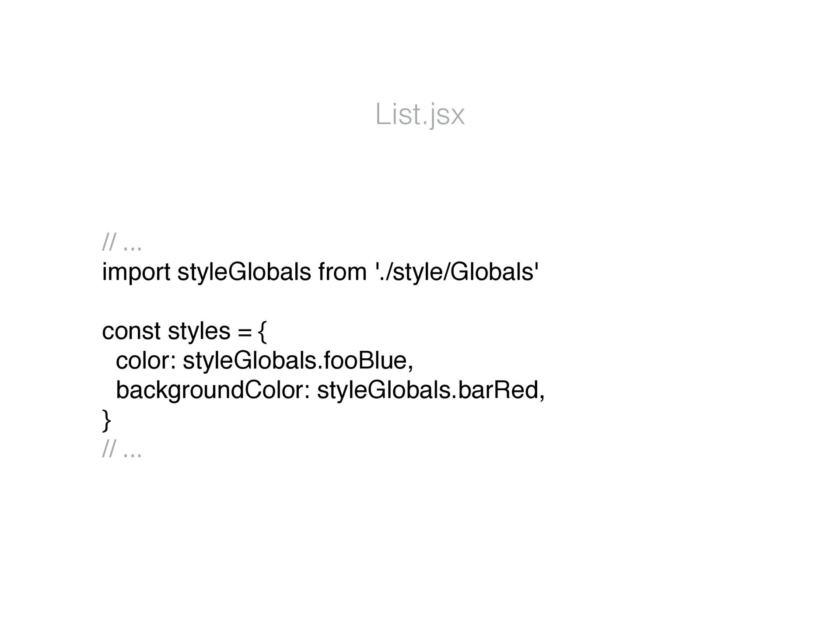Click the top '// ...' comment line
840x630 pixels.
pyautogui.click(x=122, y=243)
